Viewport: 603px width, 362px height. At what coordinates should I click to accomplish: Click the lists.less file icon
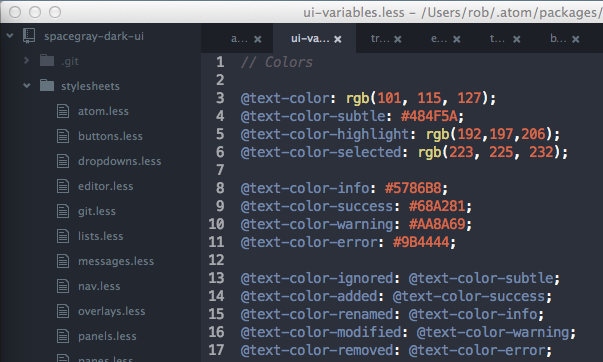click(63, 236)
